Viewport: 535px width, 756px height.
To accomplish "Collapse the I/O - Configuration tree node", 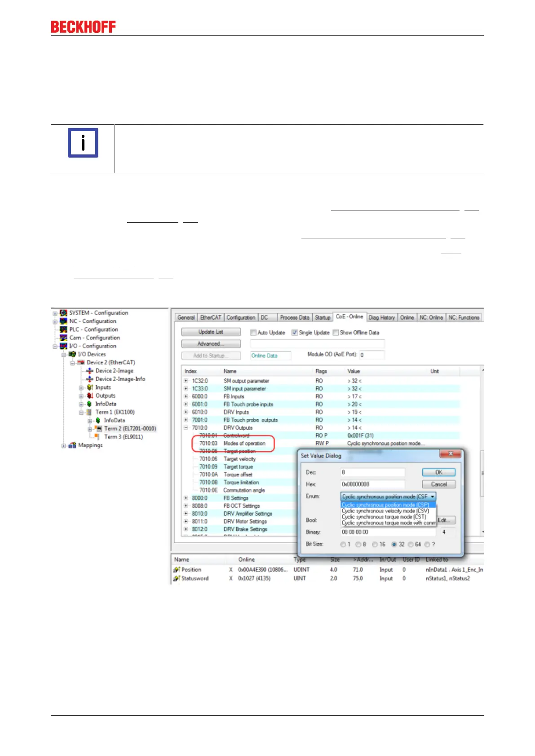I will click(55, 347).
